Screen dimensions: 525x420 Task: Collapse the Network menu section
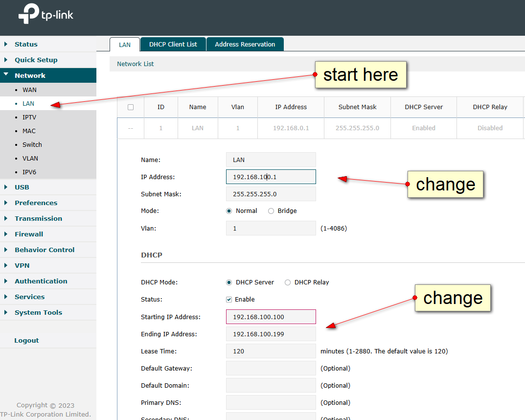pos(30,75)
